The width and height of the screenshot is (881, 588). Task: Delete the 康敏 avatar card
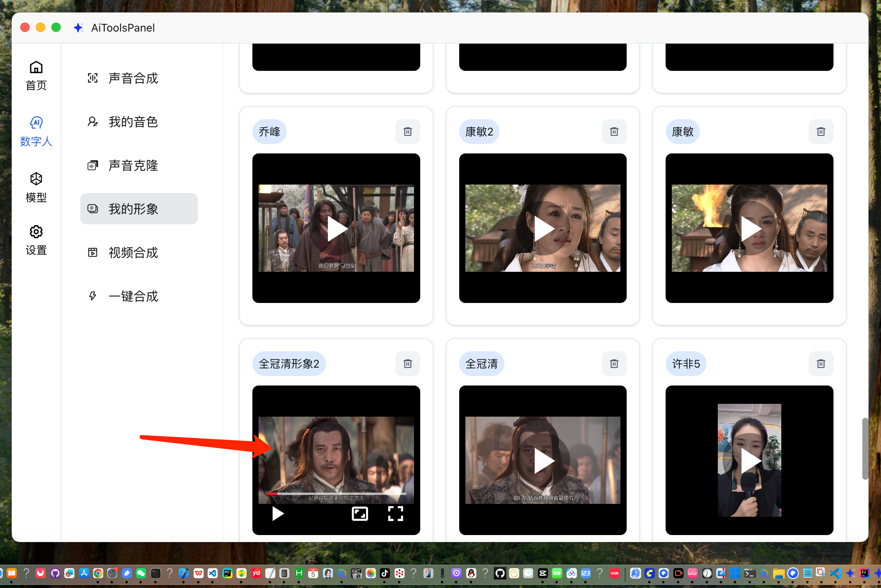[x=821, y=132]
